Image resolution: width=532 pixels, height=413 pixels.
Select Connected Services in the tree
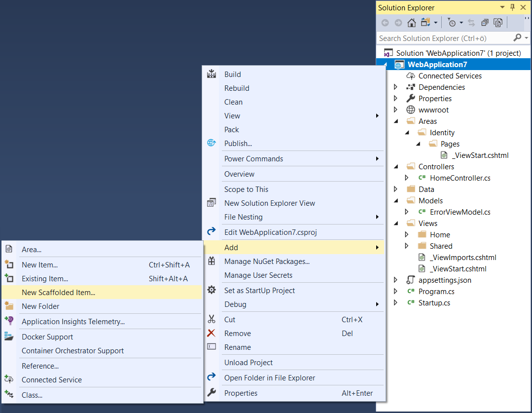pyautogui.click(x=450, y=75)
